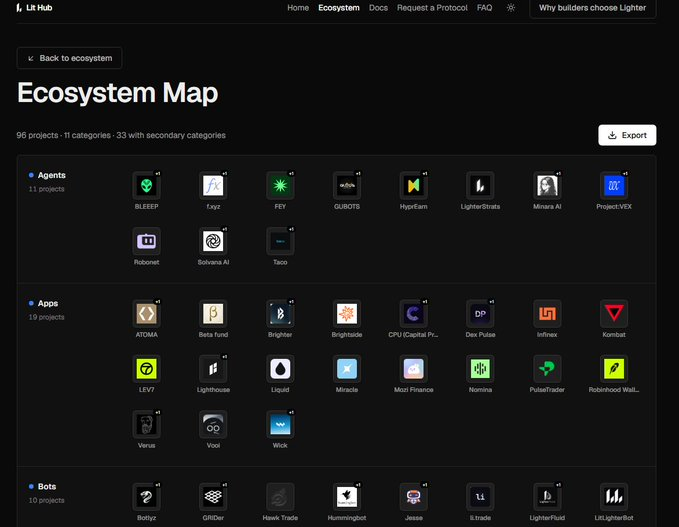
Task: Open the Miracle app icon
Action: pyautogui.click(x=347, y=369)
